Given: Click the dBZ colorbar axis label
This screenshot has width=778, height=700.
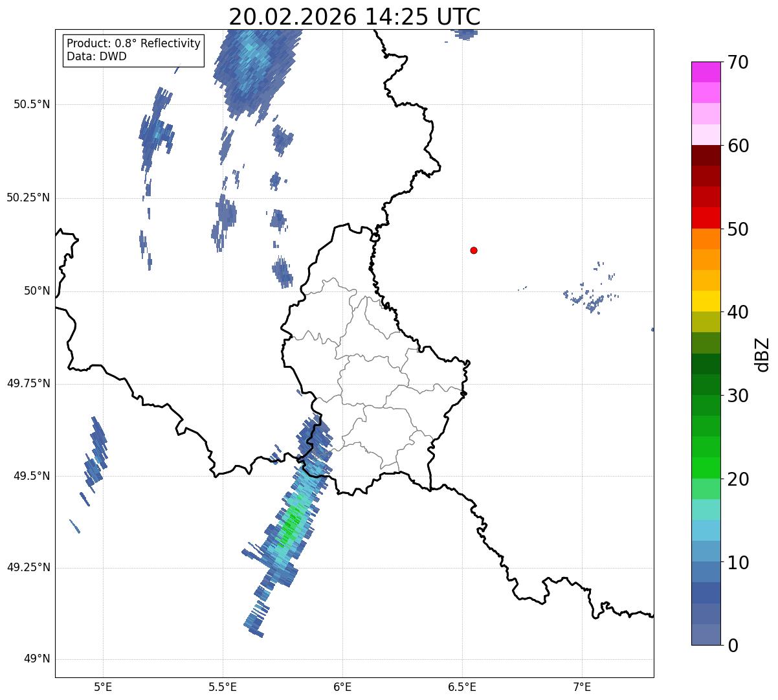Looking at the screenshot, I should pos(762,354).
